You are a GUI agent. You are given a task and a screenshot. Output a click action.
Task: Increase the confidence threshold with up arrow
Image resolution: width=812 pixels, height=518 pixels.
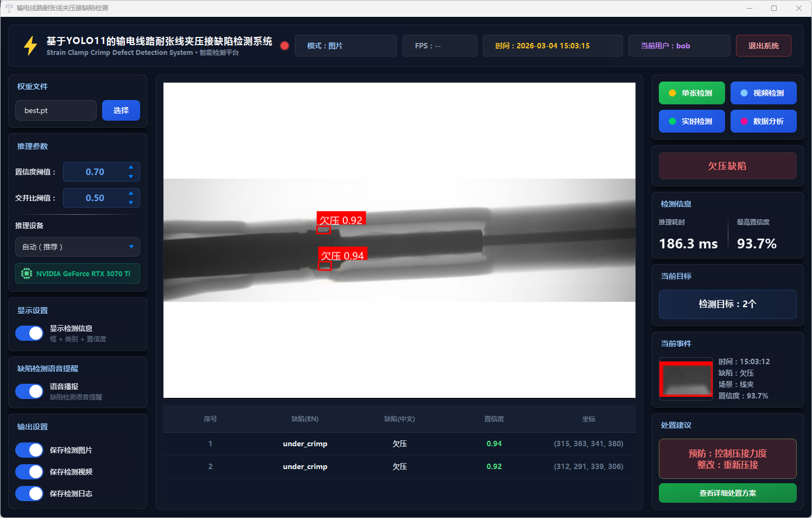(x=131, y=167)
